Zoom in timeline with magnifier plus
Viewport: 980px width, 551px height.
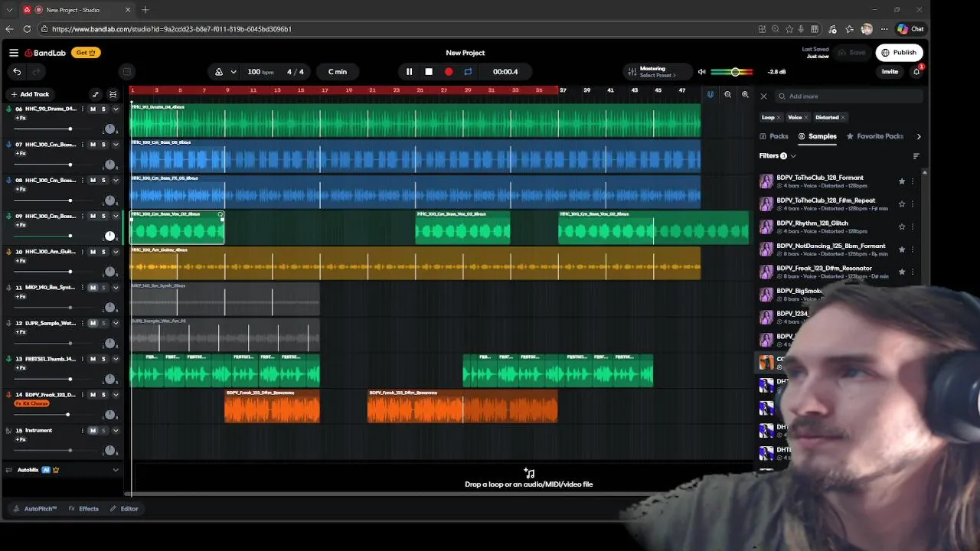tap(745, 95)
